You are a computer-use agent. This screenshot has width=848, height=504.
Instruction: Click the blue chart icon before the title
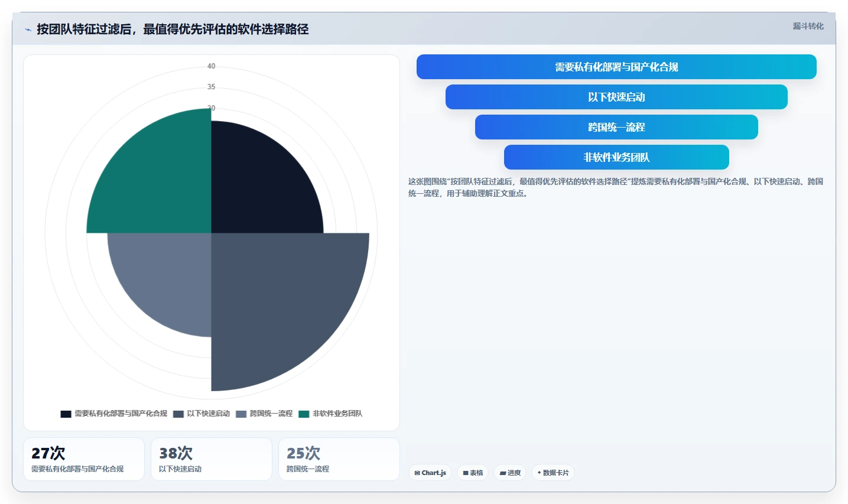click(28, 30)
